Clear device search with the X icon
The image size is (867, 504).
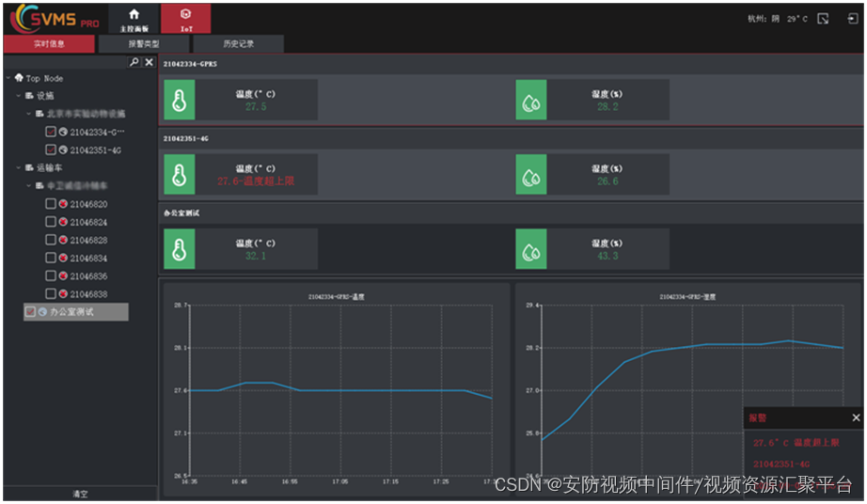149,62
